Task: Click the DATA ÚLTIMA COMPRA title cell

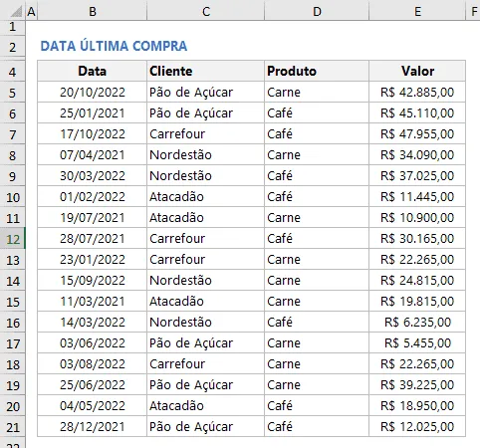Action: pyautogui.click(x=114, y=46)
